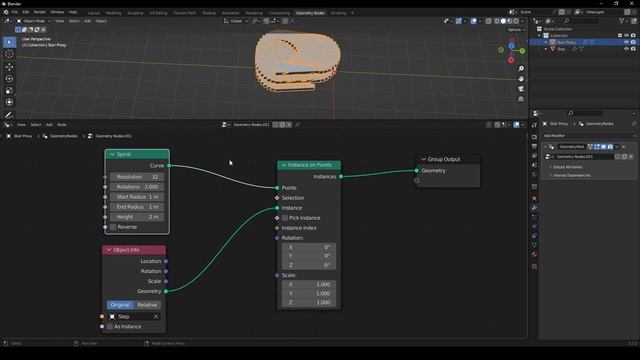Open the Material properties tab
Screen dimensions: 640x360
point(534,254)
